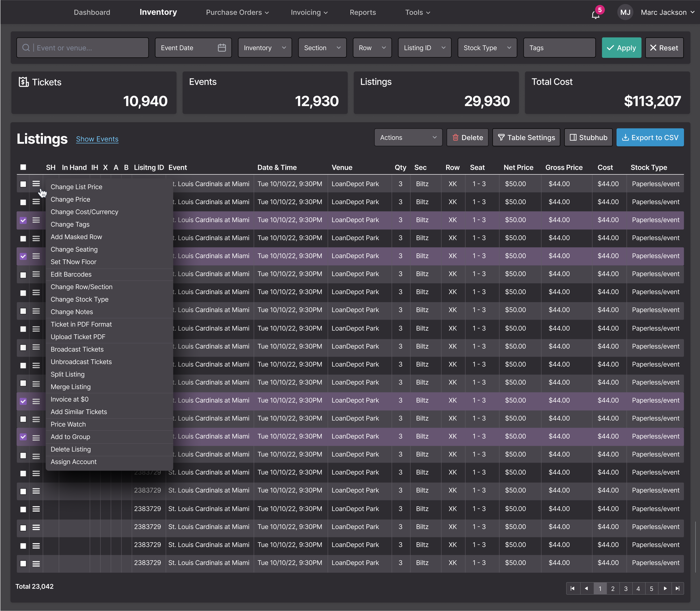Image resolution: width=700 pixels, height=611 pixels.
Task: Open the Actions dropdown
Action: tap(408, 137)
